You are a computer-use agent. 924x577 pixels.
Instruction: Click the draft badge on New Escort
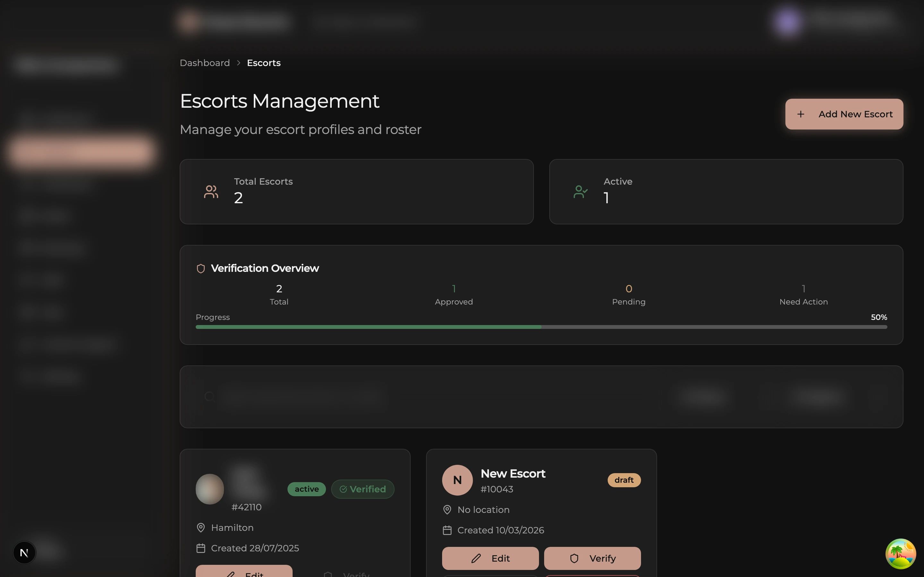[624, 480]
